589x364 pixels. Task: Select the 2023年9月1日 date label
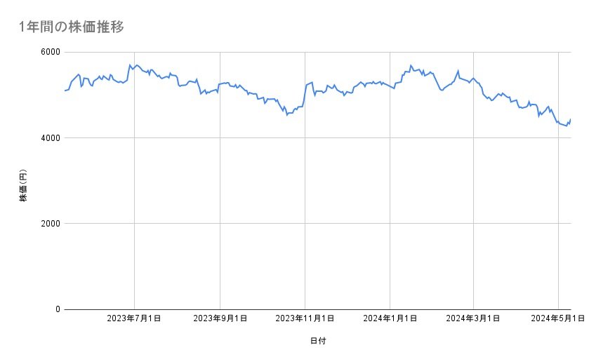point(220,319)
